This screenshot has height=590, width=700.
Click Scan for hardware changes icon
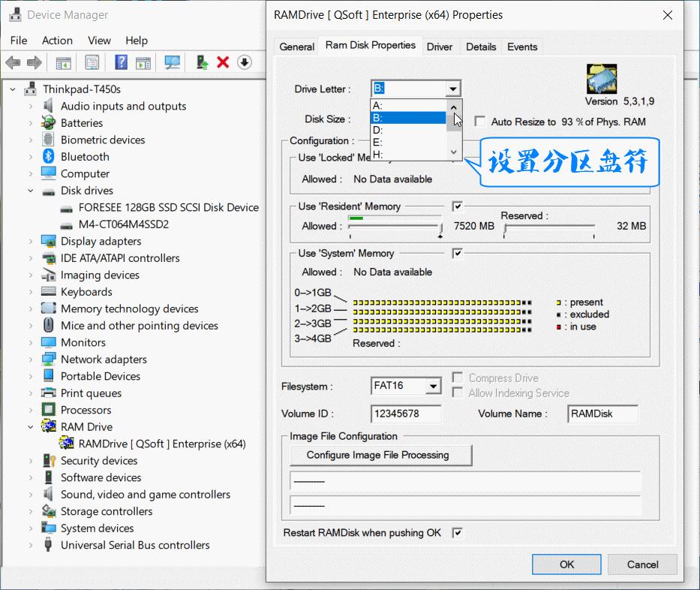click(173, 62)
